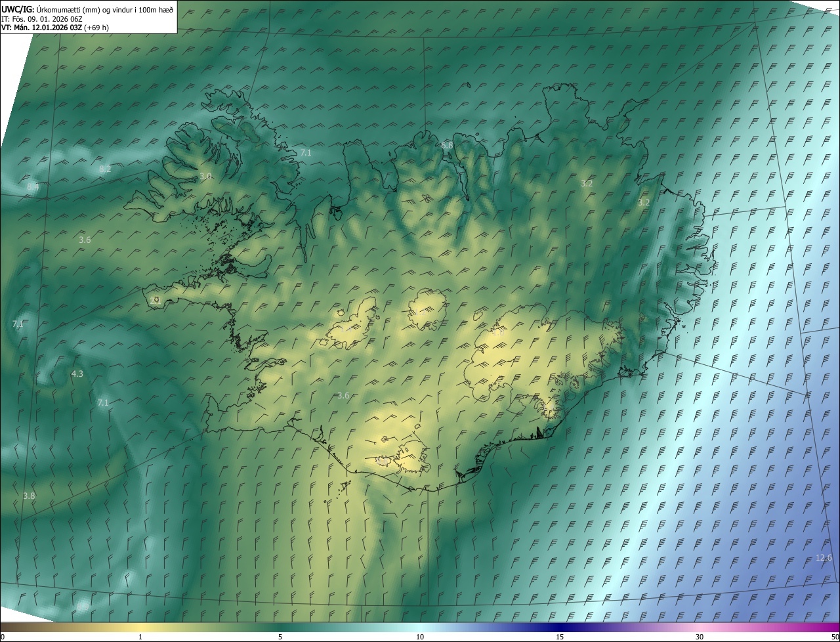
Task: Click the 'VT: Mán. 12.01.2026 03Z (+69 h)' line
Action: click(x=54, y=28)
